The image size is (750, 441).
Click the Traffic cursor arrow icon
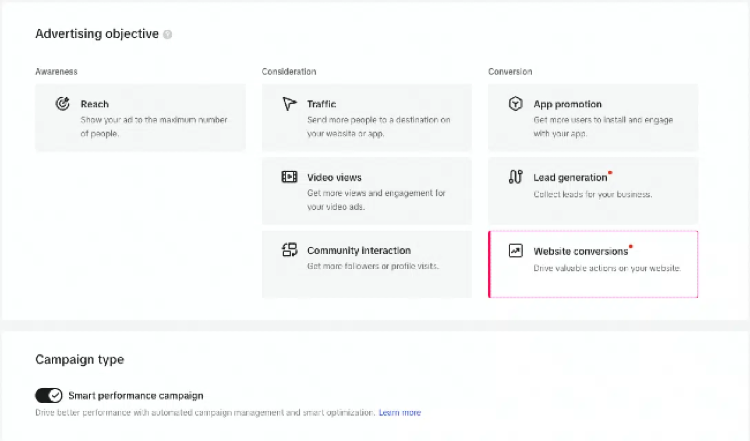pos(289,104)
